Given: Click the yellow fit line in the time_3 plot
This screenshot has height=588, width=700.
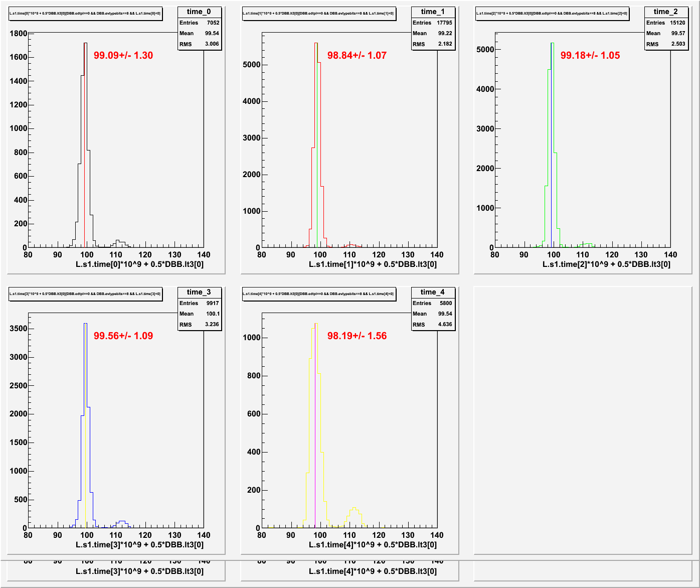Looking at the screenshot, I should click(x=86, y=426).
